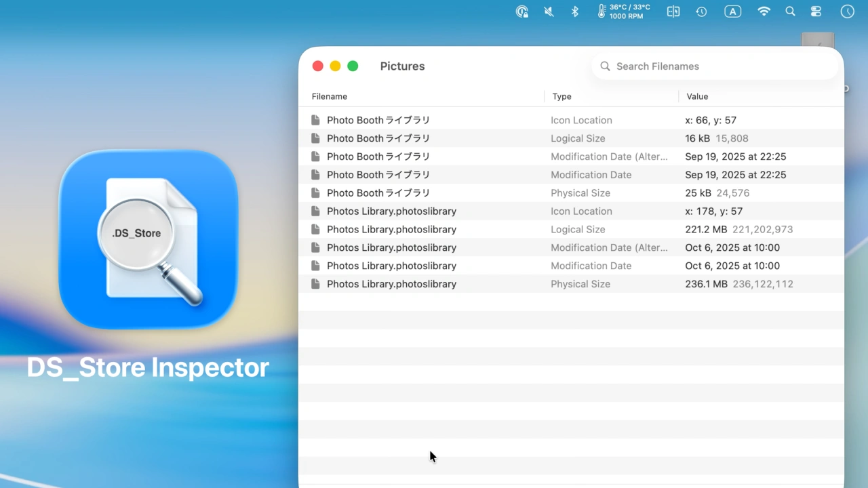Open Spotlight search magnifier in menu bar
The image size is (868, 488).
click(790, 12)
